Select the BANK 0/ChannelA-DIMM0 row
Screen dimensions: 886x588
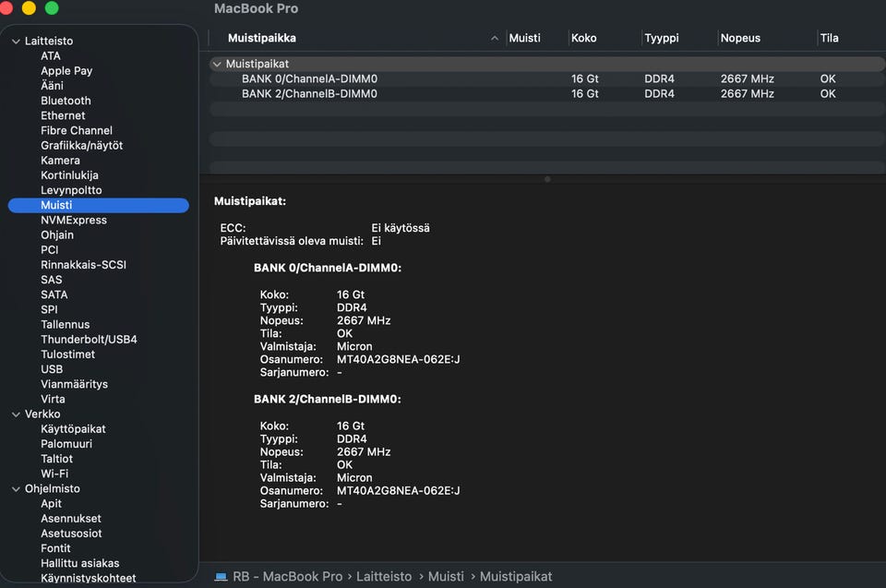click(309, 79)
